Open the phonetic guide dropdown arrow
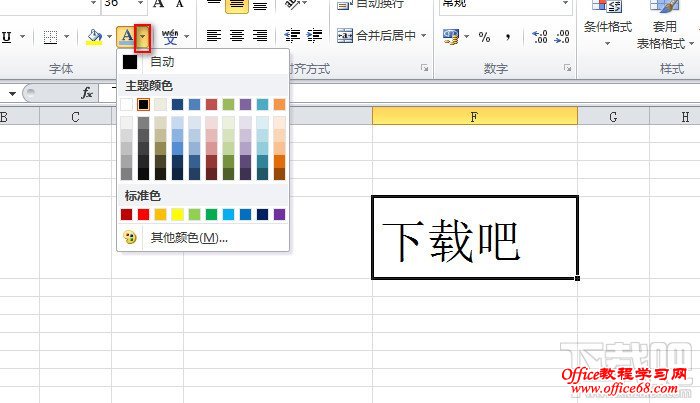The image size is (700, 403). click(187, 37)
